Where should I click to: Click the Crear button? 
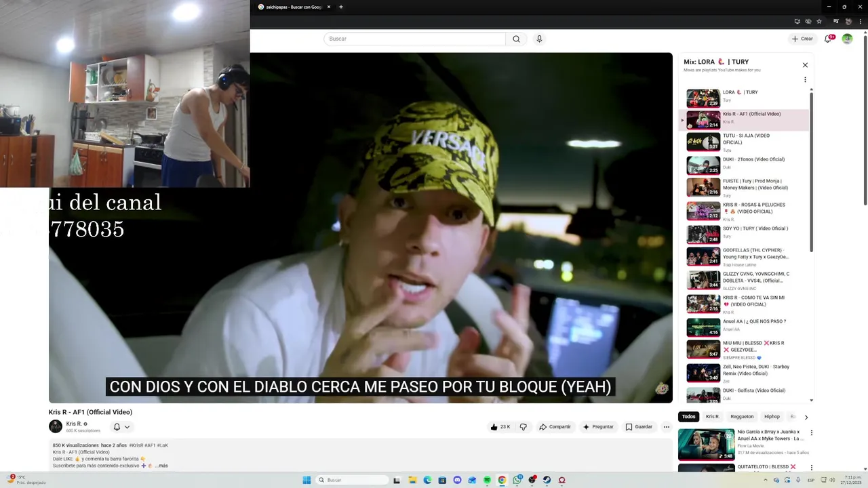pos(802,39)
